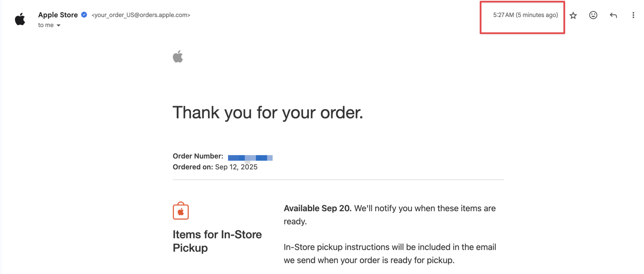Screen dimensions: 644x274
Task: Reply to the Apple Store email
Action: [613, 15]
